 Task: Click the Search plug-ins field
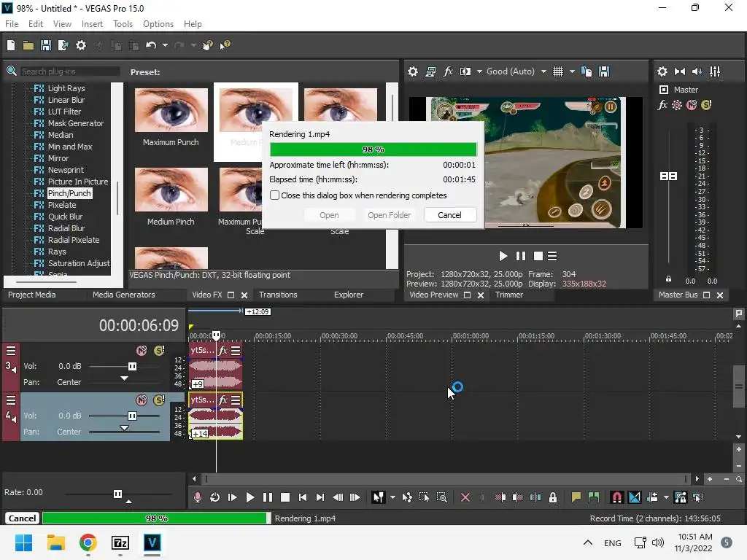[70, 71]
